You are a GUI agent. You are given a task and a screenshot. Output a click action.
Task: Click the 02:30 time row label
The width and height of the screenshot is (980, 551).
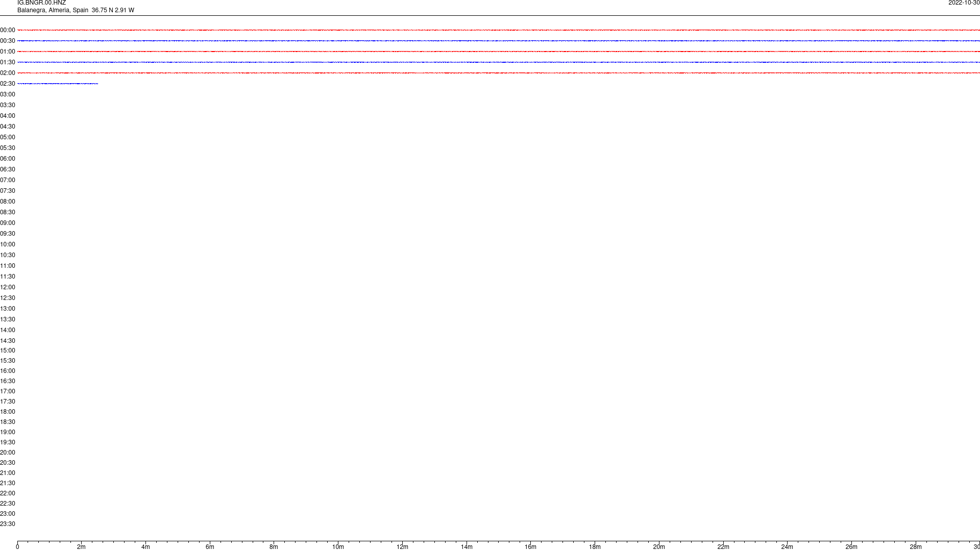point(8,84)
